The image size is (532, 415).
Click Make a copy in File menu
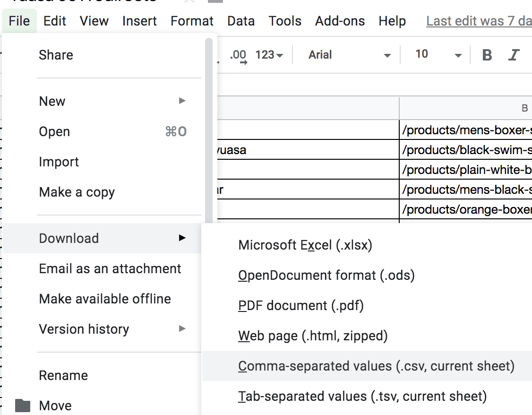point(77,192)
